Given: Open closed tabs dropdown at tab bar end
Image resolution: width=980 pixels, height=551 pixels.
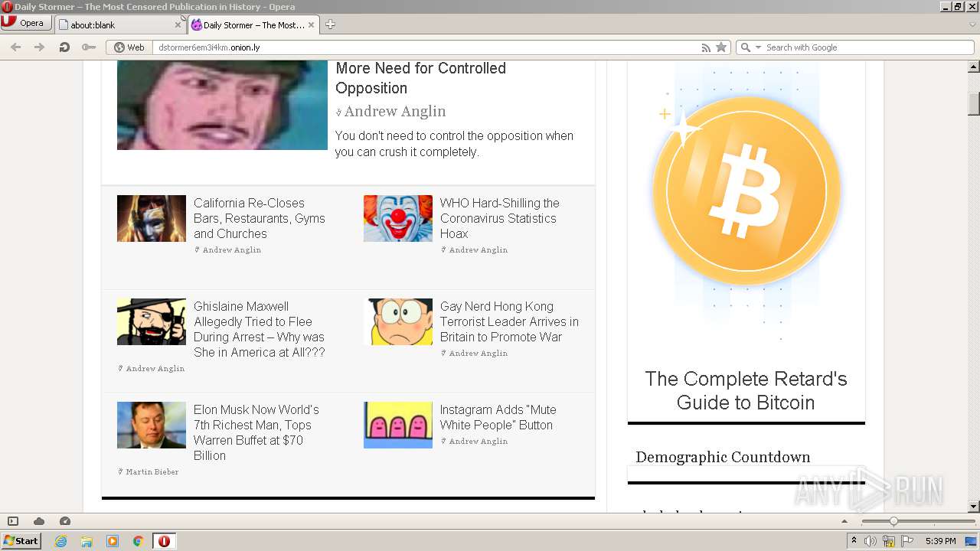Looking at the screenshot, I should [x=972, y=24].
